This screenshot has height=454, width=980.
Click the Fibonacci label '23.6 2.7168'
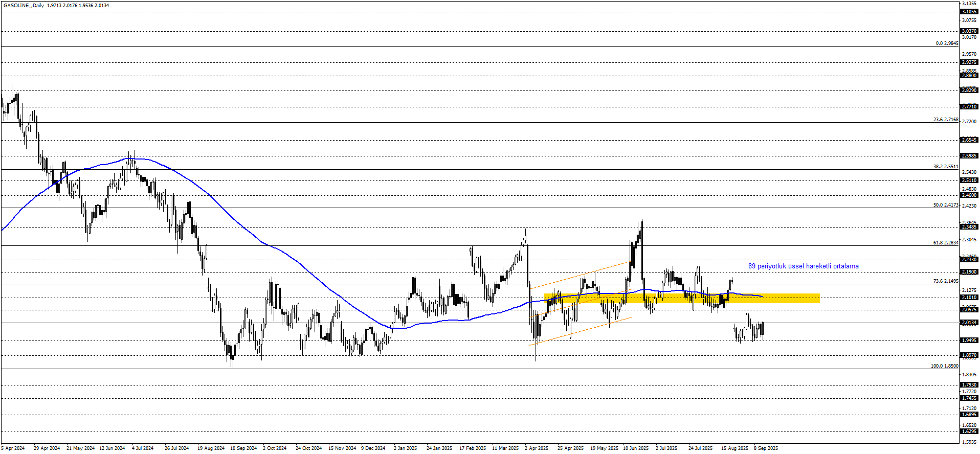tap(946, 120)
